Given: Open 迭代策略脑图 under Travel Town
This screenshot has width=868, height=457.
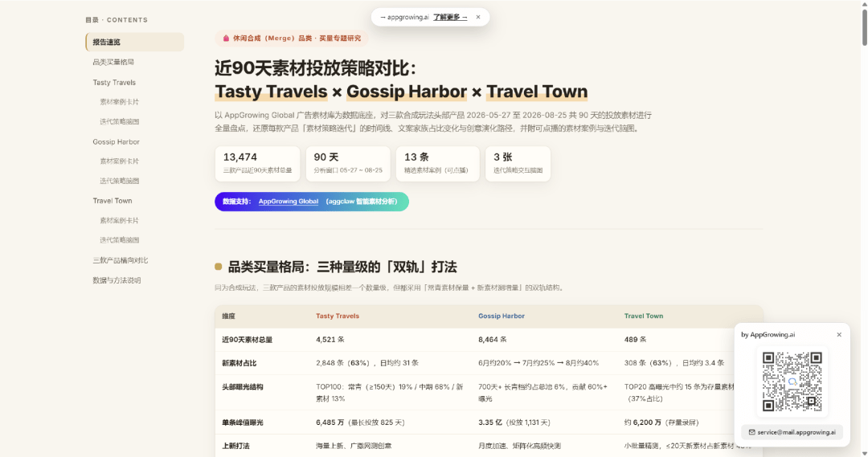Looking at the screenshot, I should point(119,240).
